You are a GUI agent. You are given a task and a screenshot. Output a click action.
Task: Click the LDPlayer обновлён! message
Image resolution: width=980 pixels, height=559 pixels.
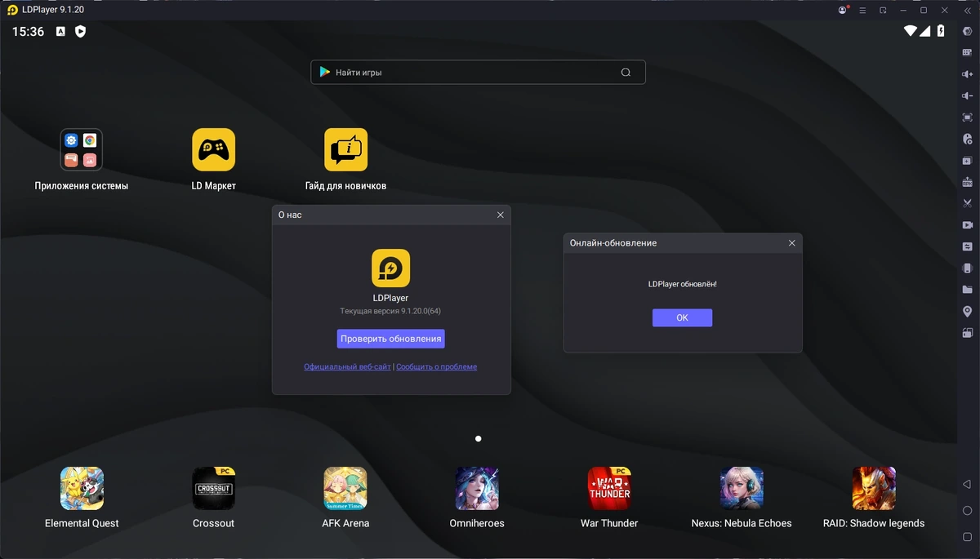pos(682,284)
